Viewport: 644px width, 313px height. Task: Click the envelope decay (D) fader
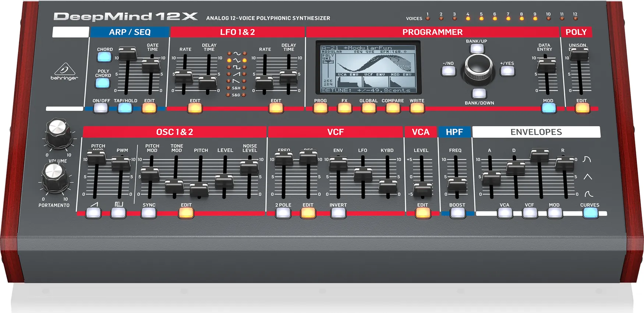pyautogui.click(x=516, y=168)
